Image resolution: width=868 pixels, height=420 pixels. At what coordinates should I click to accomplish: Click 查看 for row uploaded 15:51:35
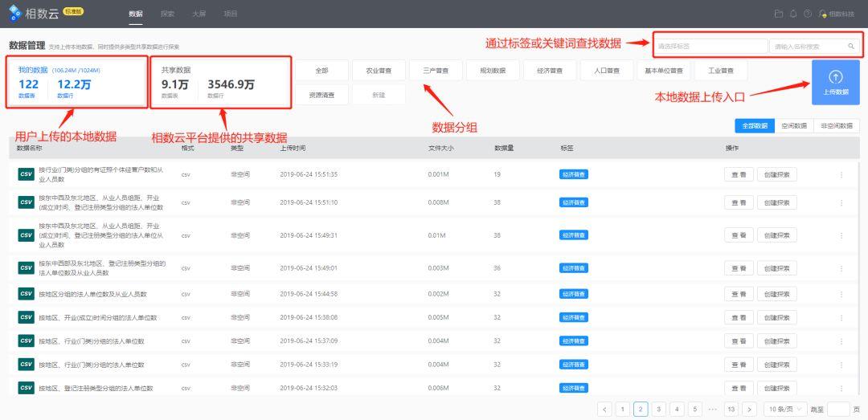[x=739, y=174]
